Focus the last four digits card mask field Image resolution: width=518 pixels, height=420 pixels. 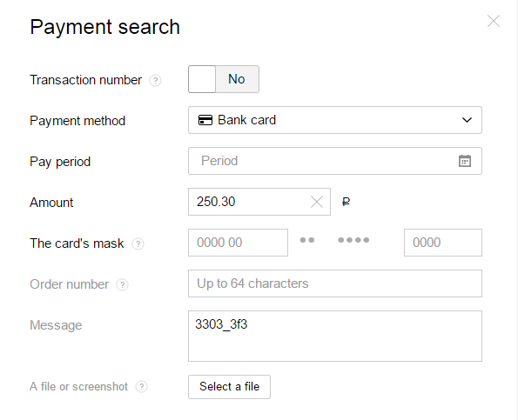click(x=443, y=243)
